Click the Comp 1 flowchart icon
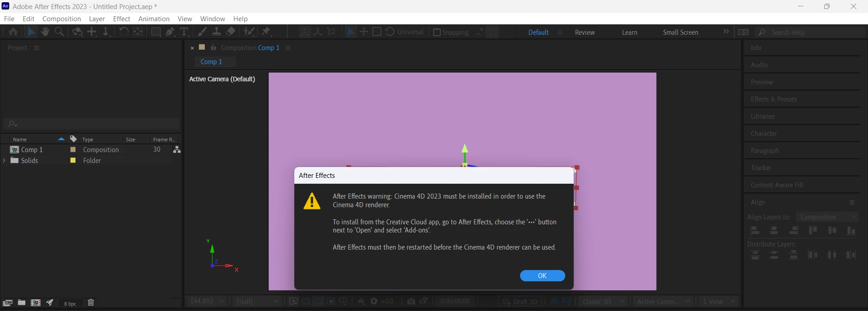The width and height of the screenshot is (868, 311). (x=177, y=150)
